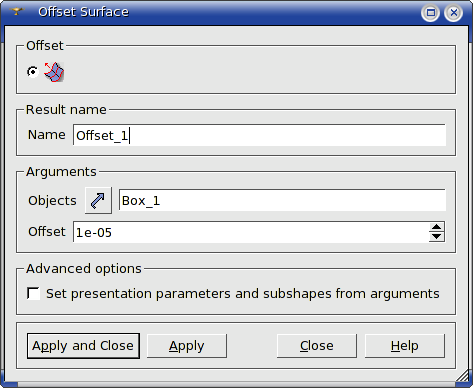The image size is (473, 388).
Task: Click the Apply and Close button
Action: coord(83,346)
